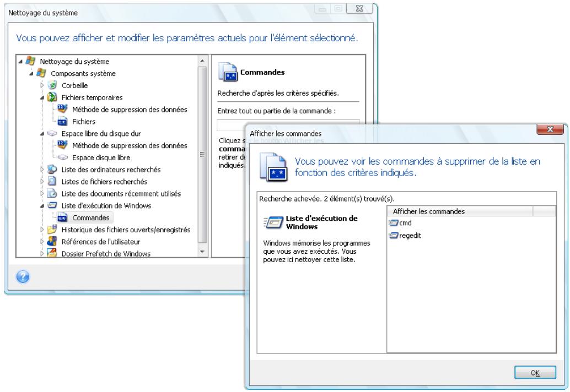Click the Commandes tree item icon
This screenshot has width=570, height=392.
pos(62,217)
